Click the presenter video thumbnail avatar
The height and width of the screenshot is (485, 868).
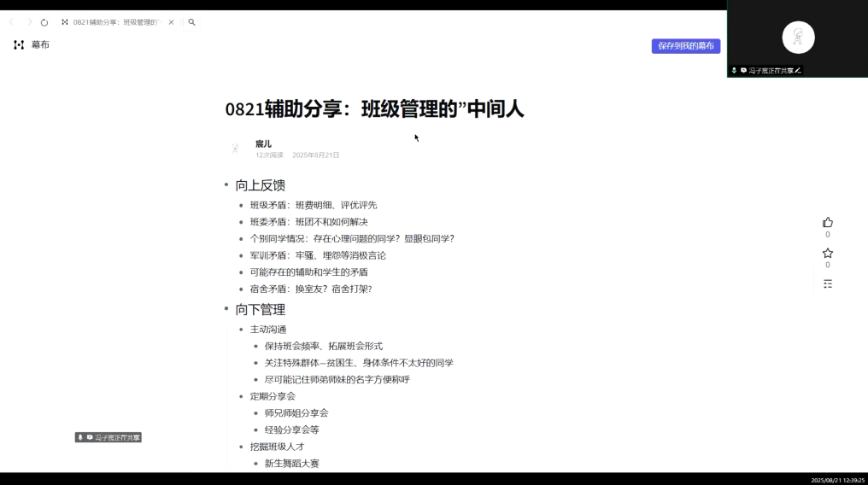pyautogui.click(x=798, y=37)
